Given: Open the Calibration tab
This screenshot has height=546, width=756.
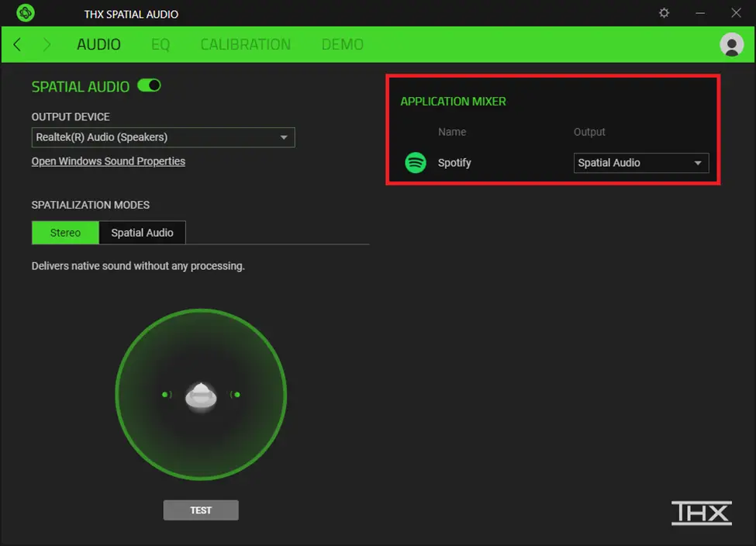Looking at the screenshot, I should coord(245,44).
